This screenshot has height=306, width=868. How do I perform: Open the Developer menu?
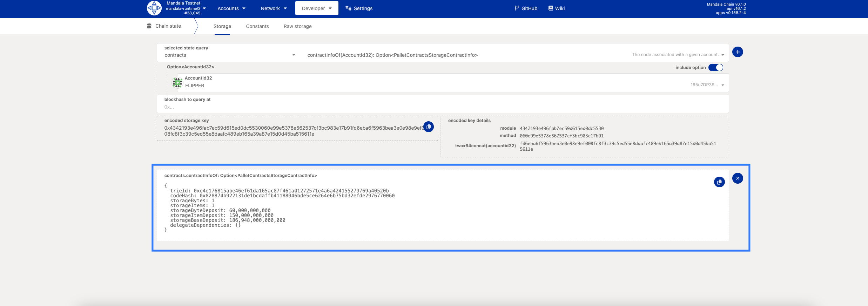pyautogui.click(x=317, y=8)
